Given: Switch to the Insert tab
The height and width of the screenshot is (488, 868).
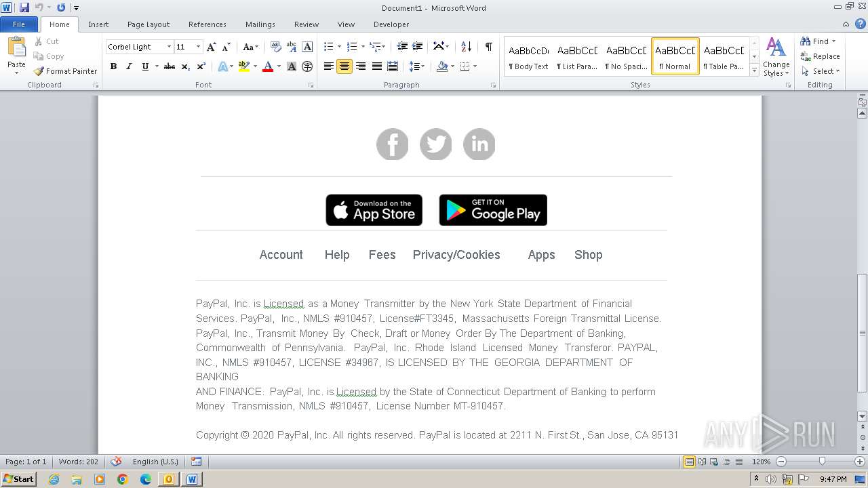Looking at the screenshot, I should [x=98, y=24].
